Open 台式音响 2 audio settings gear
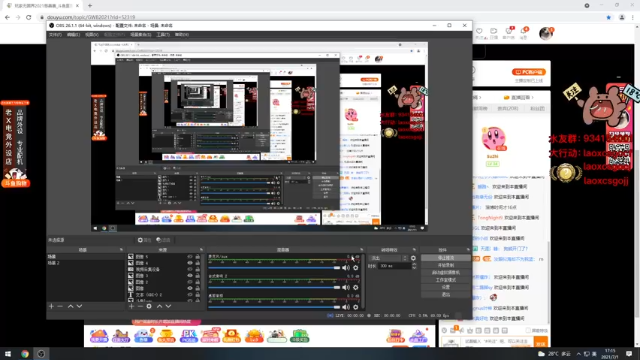Screen dimensions: 640x360 (356, 287)
